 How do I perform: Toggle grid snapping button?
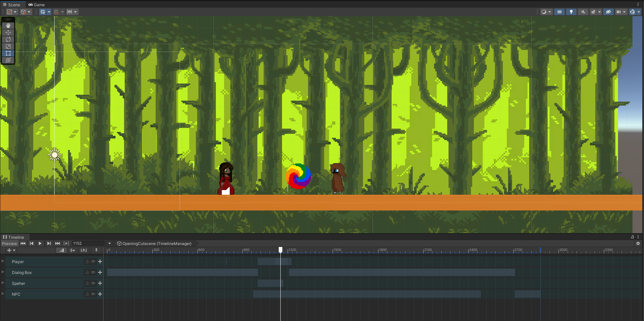[56, 12]
